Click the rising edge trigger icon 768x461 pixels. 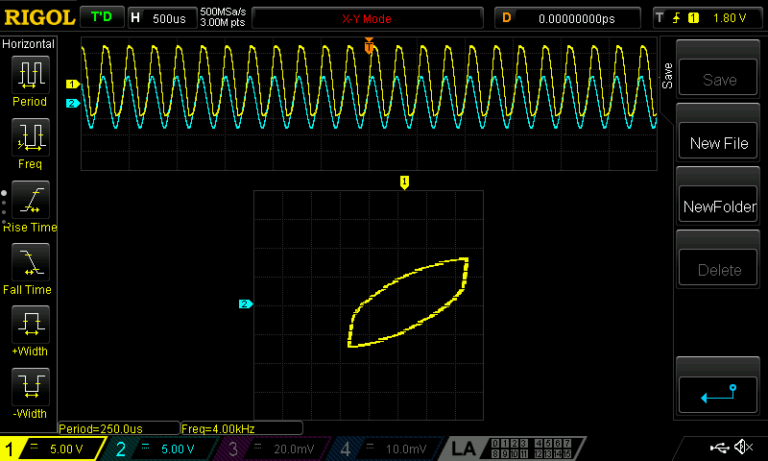coord(676,18)
